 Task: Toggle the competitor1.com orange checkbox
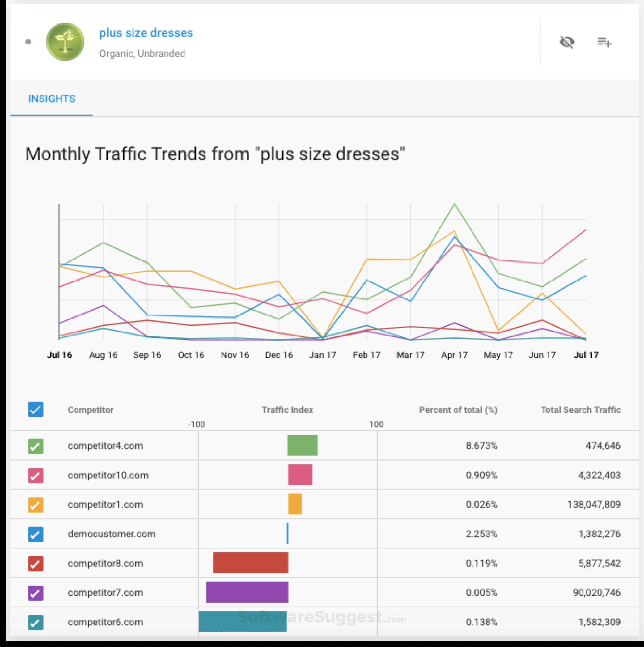coord(36,505)
